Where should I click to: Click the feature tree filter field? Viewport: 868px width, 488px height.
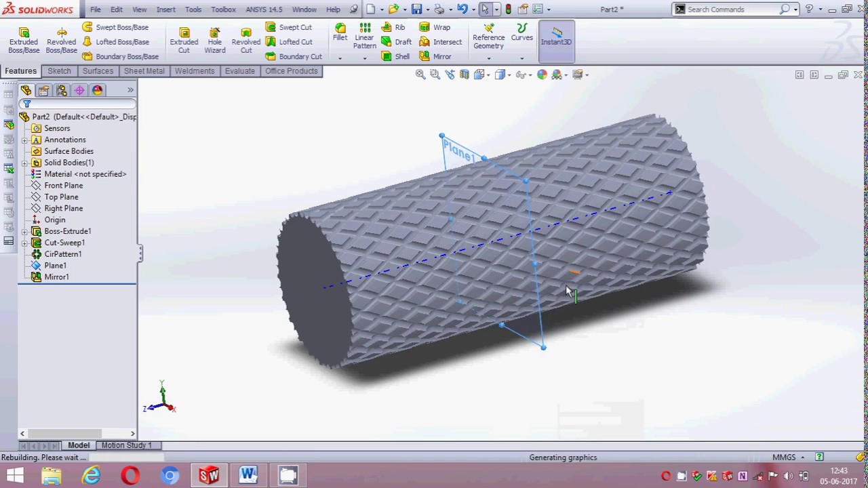pyautogui.click(x=77, y=104)
